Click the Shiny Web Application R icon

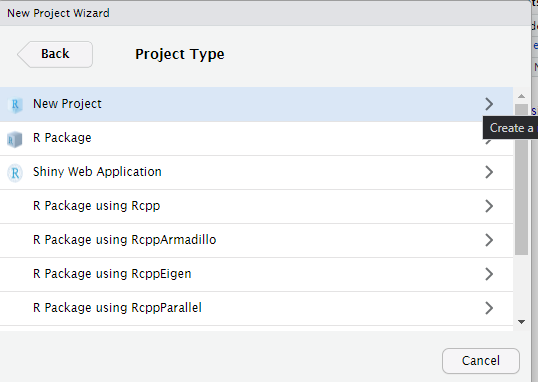tap(15, 173)
